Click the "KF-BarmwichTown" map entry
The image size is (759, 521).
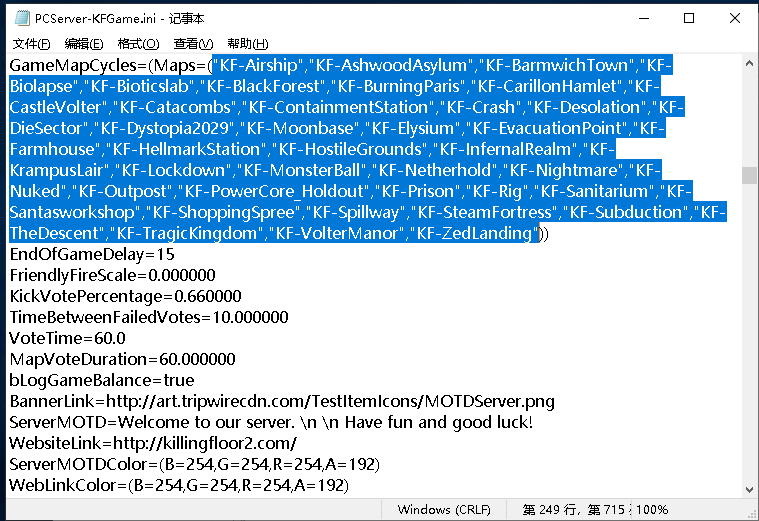point(557,65)
